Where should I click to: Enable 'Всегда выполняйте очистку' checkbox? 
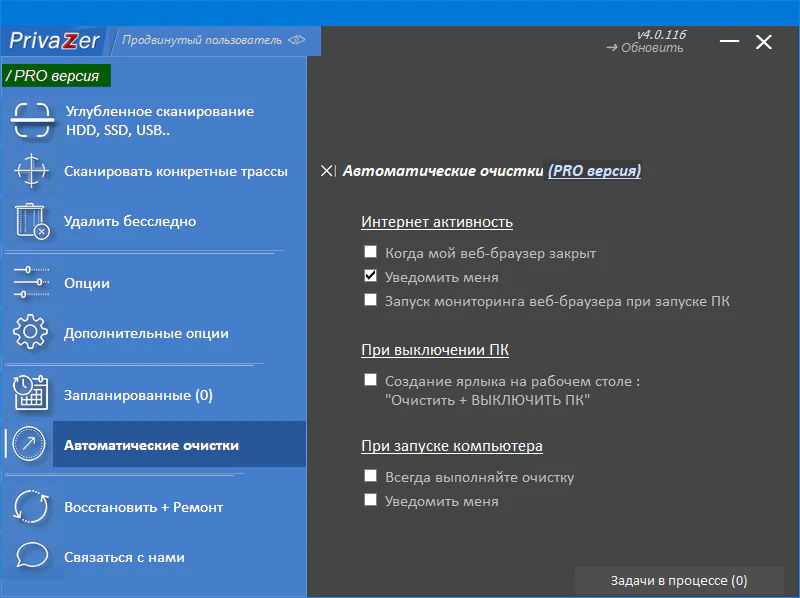[371, 477]
